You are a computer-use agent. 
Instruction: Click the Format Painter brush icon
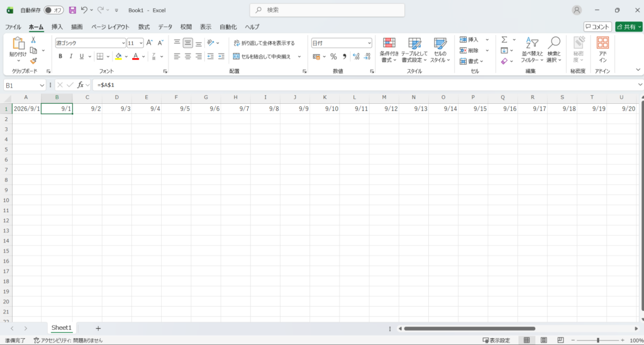click(33, 61)
